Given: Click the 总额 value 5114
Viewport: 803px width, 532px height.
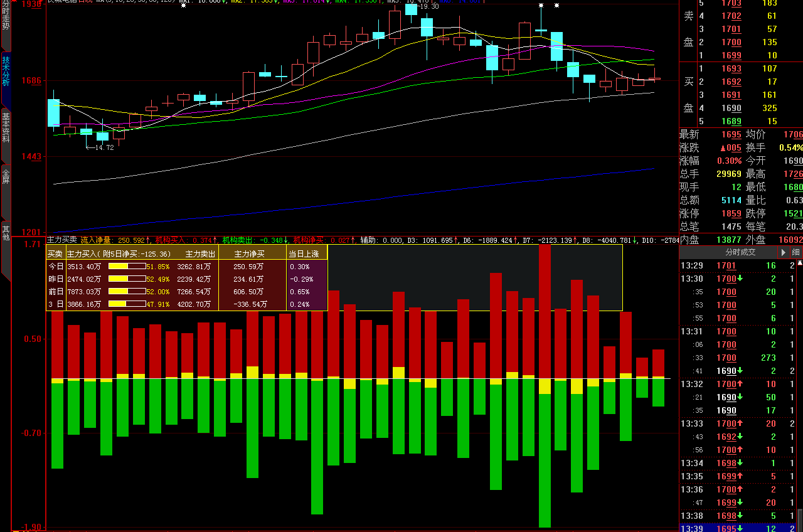Looking at the screenshot, I should pyautogui.click(x=731, y=200).
